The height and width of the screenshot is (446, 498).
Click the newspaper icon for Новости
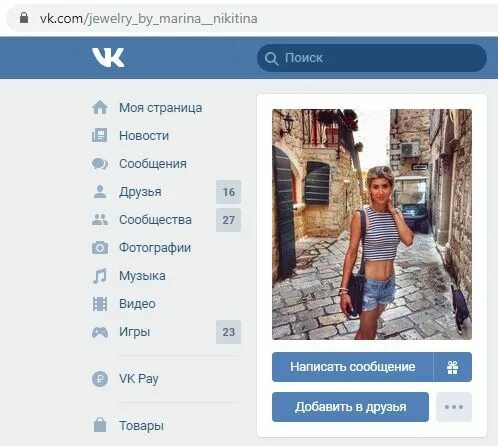(100, 136)
